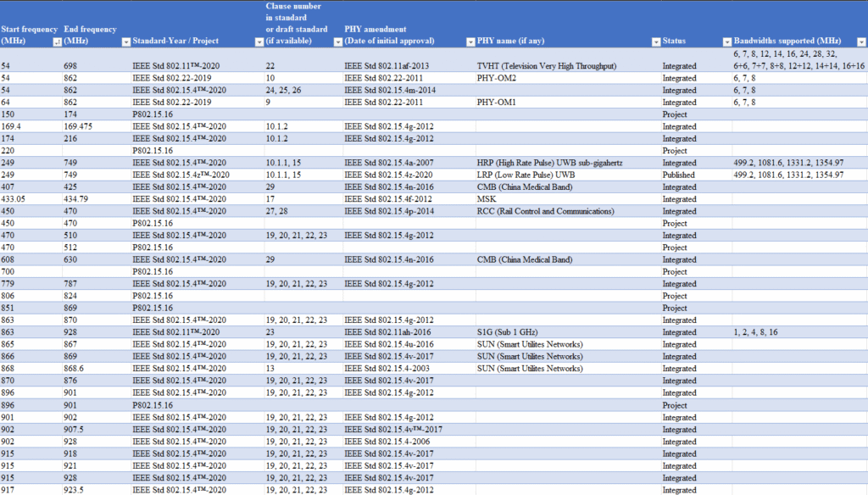This screenshot has width=868, height=495.
Task: Open the Status column filter dropdown
Action: tap(726, 42)
